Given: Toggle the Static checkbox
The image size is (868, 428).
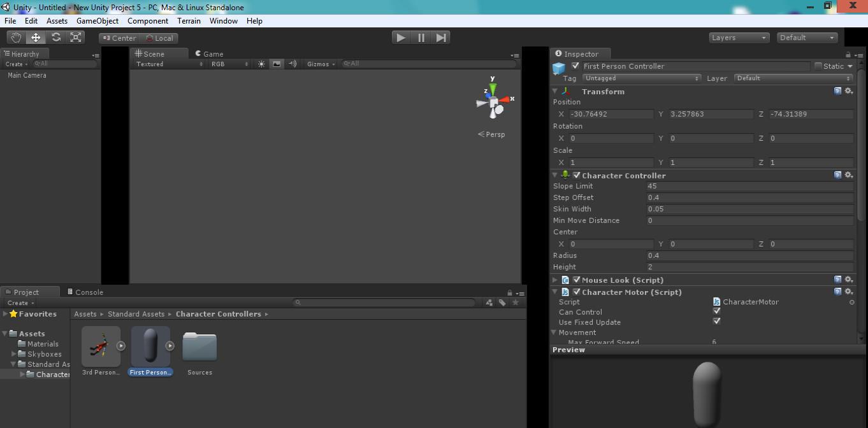Looking at the screenshot, I should 818,66.
